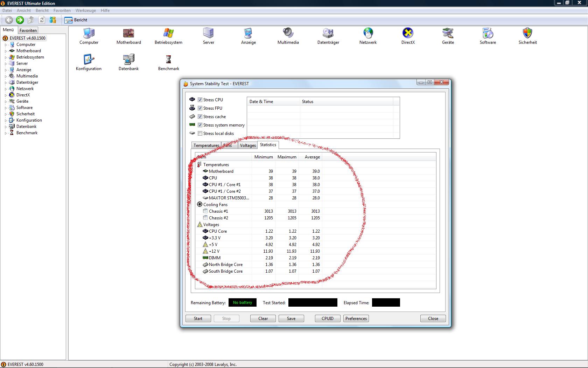Toggle the Stress cache checkbox
The height and width of the screenshot is (368, 588).
pos(200,117)
